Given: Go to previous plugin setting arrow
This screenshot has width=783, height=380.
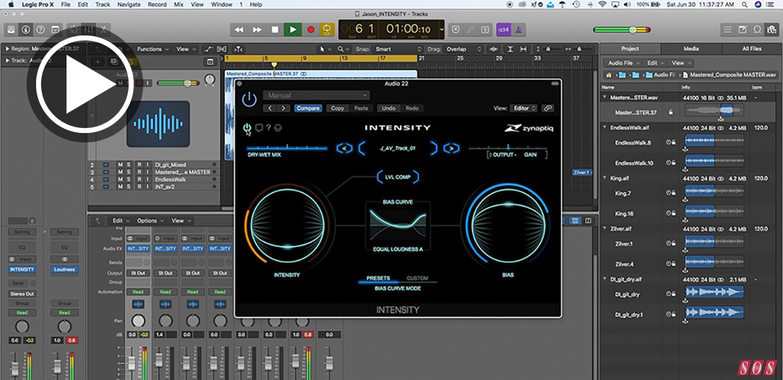Looking at the screenshot, I should tap(270, 108).
